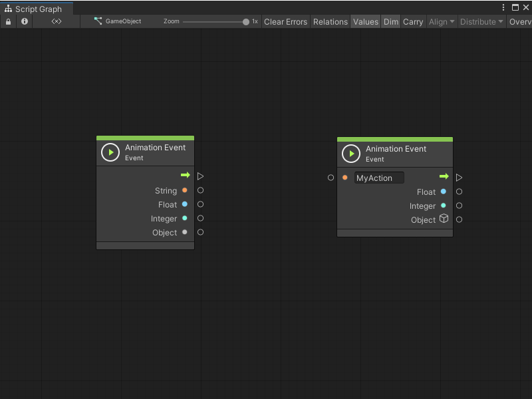Enable the Carry option in the toolbar

pyautogui.click(x=412, y=21)
